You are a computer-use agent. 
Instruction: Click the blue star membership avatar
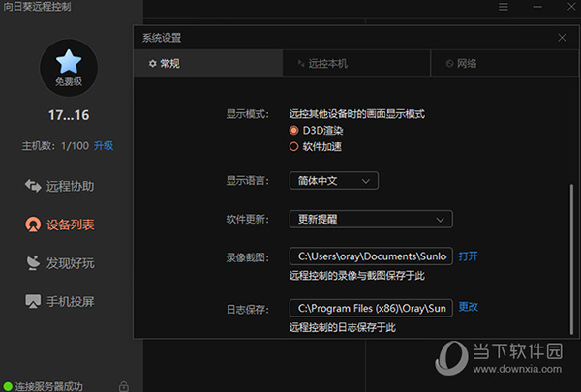point(69,68)
